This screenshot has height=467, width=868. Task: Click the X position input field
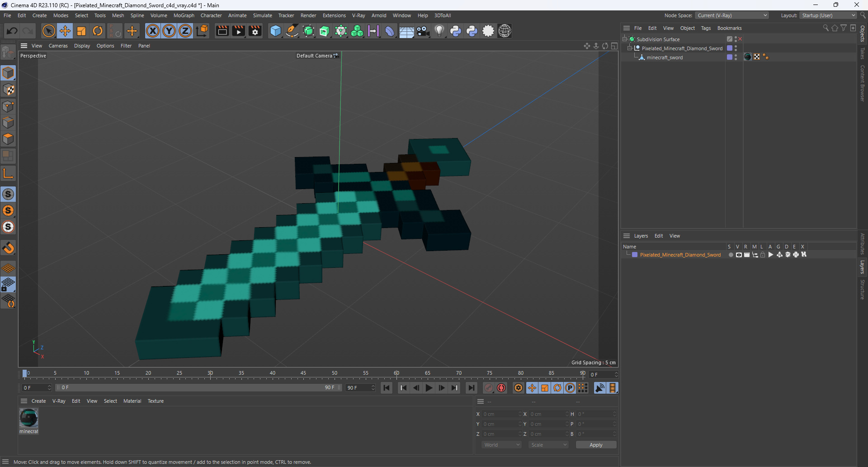[x=501, y=414]
